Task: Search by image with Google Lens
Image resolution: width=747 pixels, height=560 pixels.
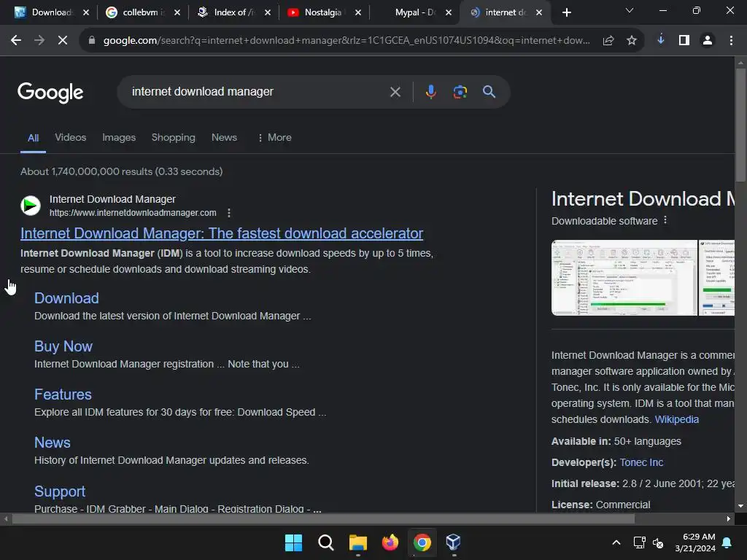Action: click(x=460, y=91)
